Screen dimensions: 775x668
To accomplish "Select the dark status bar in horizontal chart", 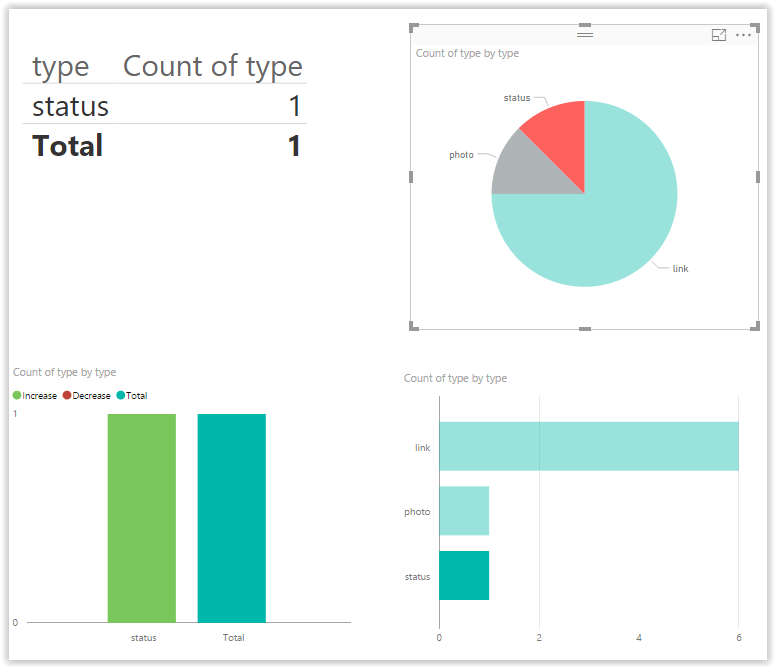I will point(464,576).
